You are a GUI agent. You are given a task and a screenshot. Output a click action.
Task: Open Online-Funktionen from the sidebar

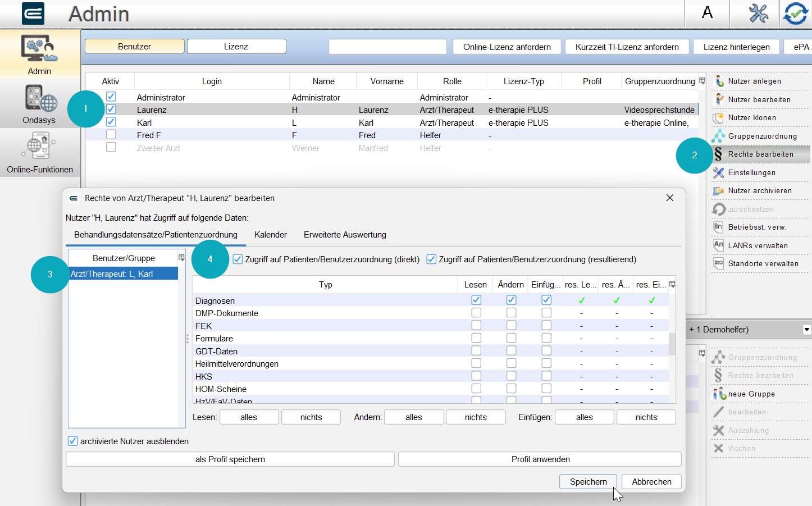point(39,153)
